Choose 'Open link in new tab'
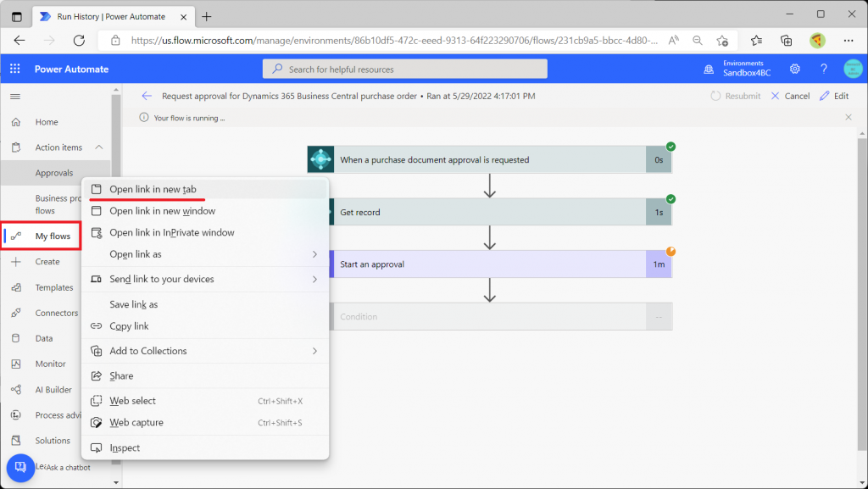 (x=205, y=189)
